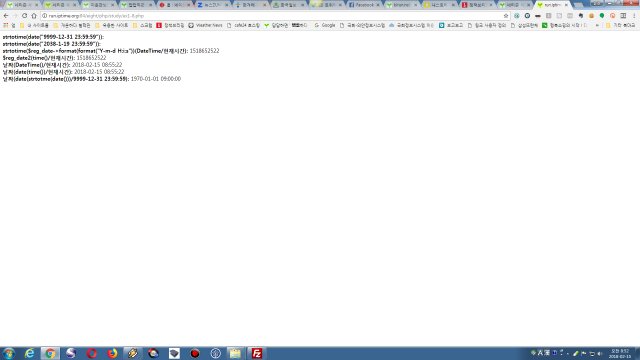Expand the bookmarks overflow chevron
Screen dimensions: 640x360
(x=598, y=25)
